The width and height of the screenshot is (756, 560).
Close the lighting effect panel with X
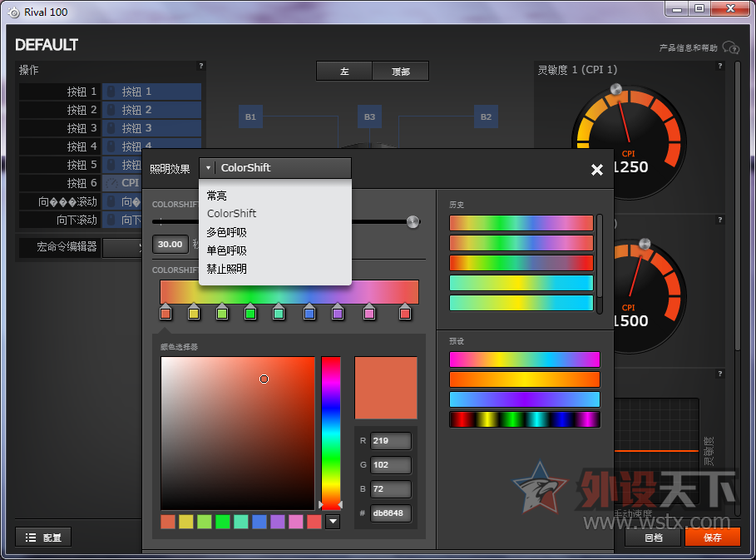596,170
